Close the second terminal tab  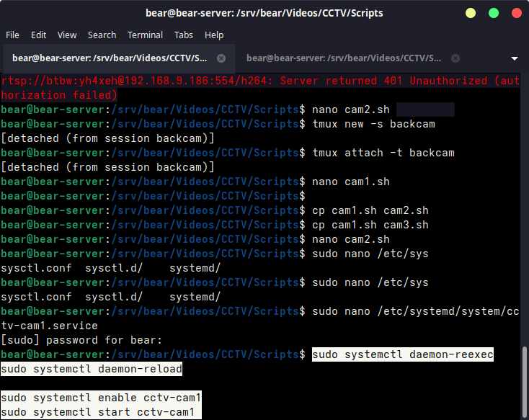455,58
